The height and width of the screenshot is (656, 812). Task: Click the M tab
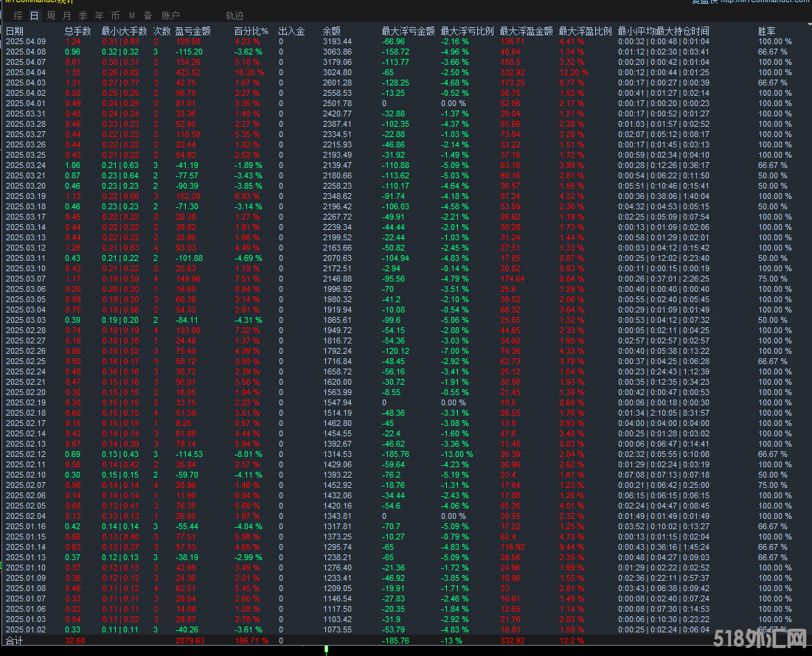pyautogui.click(x=131, y=15)
